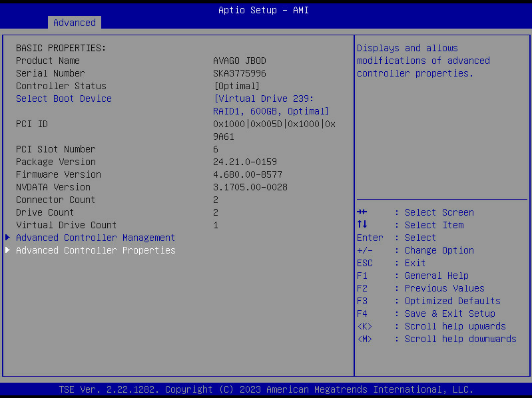Click the TSE version copyright footer
The image size is (532, 398).
[x=266, y=389]
